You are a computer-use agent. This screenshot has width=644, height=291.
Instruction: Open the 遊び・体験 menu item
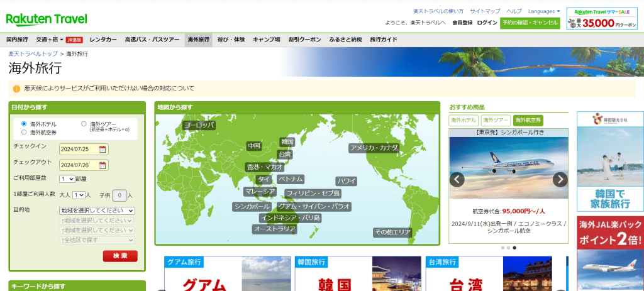coord(231,40)
